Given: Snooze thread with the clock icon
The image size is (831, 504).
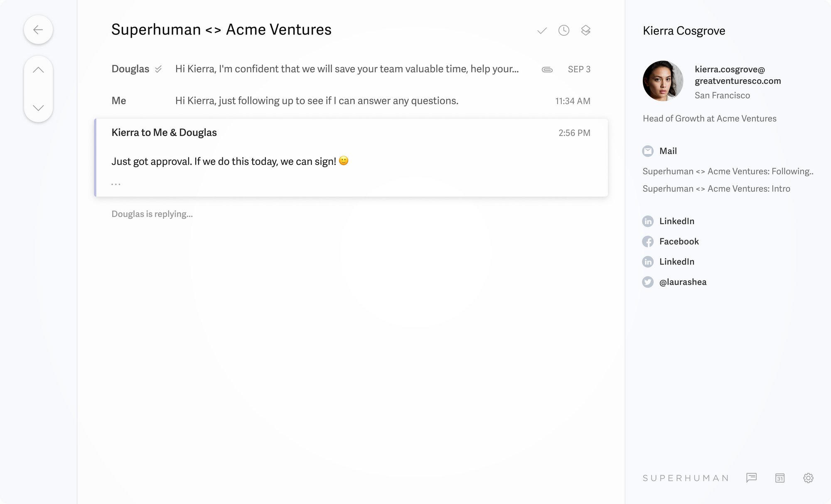Looking at the screenshot, I should [x=564, y=30].
